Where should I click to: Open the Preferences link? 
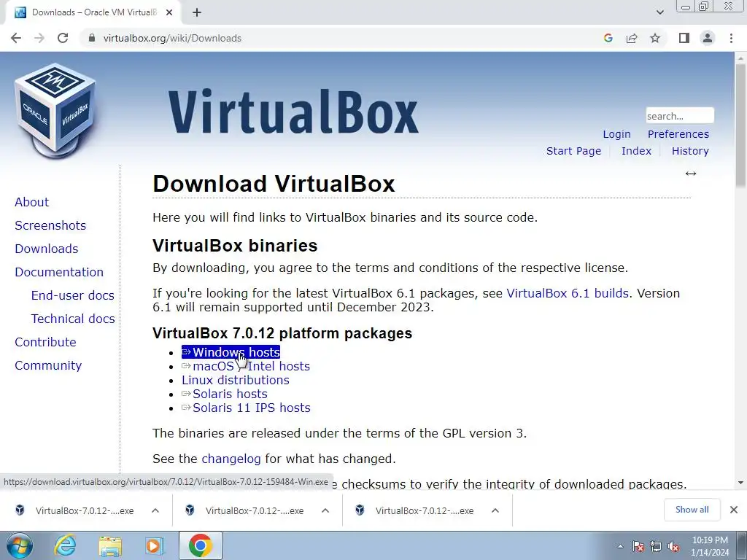click(678, 134)
